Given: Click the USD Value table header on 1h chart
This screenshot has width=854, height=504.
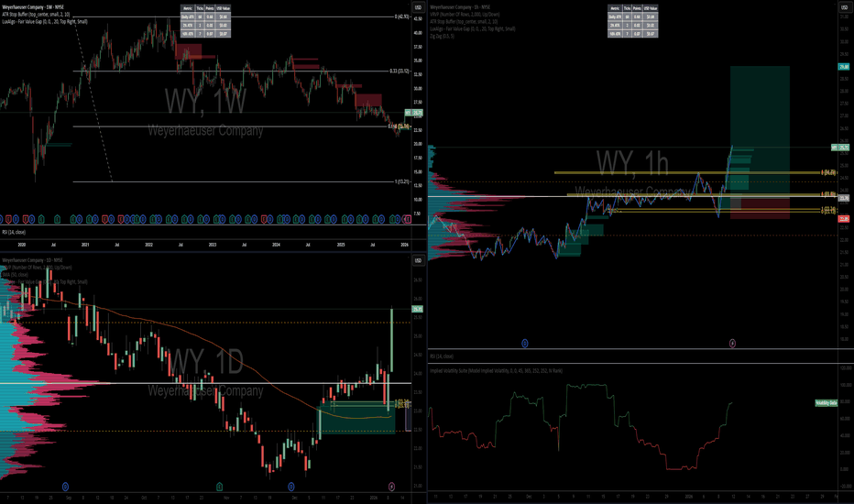Looking at the screenshot, I should pos(651,8).
